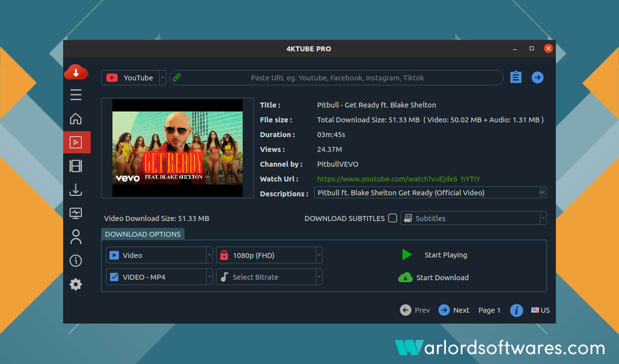Click the Paste URL input field
619x364 pixels.
click(336, 77)
